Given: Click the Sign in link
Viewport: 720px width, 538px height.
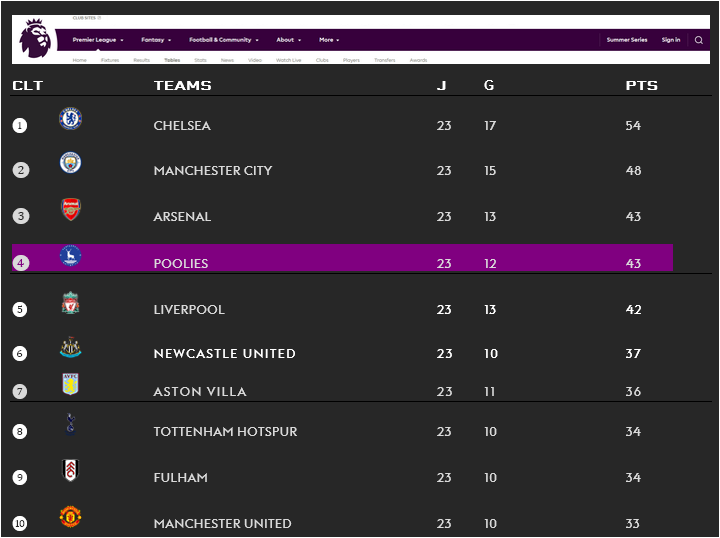Looking at the screenshot, I should click(671, 40).
